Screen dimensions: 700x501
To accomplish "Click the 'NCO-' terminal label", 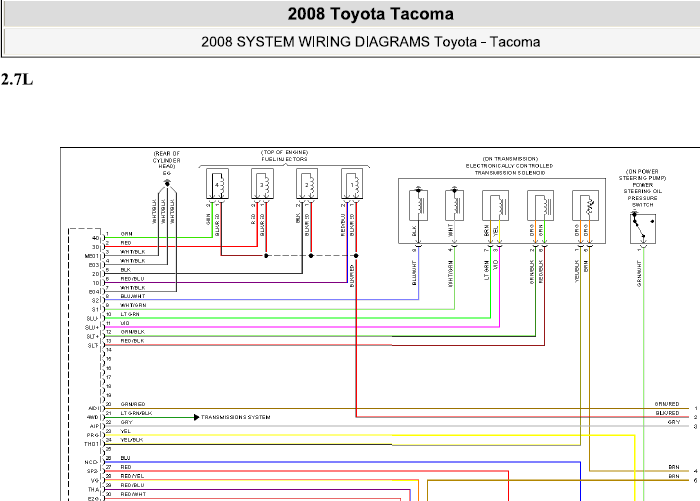I will coord(92,463).
